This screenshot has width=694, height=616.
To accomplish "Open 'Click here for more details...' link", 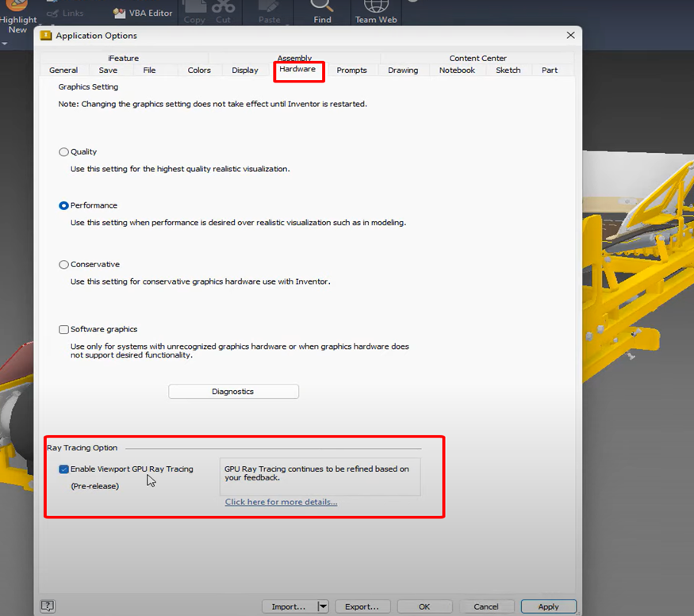I will pyautogui.click(x=281, y=502).
